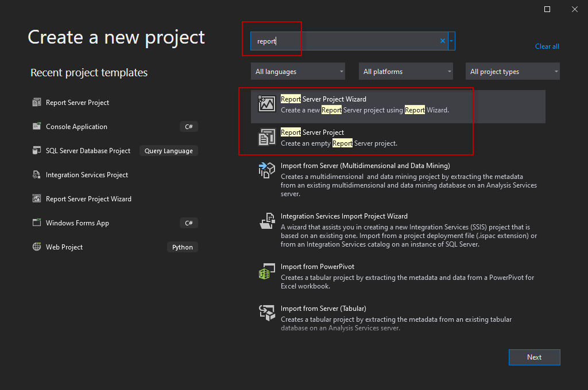Click the Report Server Project Wizard template icon
588x390 pixels.
pos(267,104)
